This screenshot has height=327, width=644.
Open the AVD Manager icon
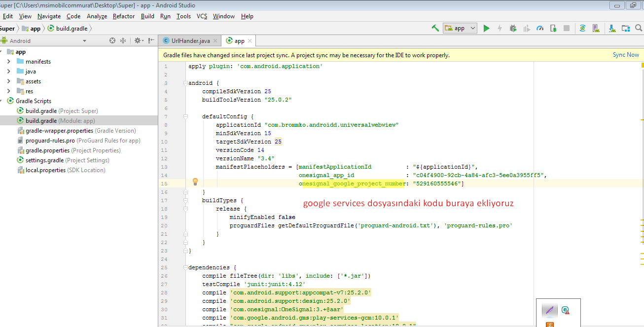(597, 29)
